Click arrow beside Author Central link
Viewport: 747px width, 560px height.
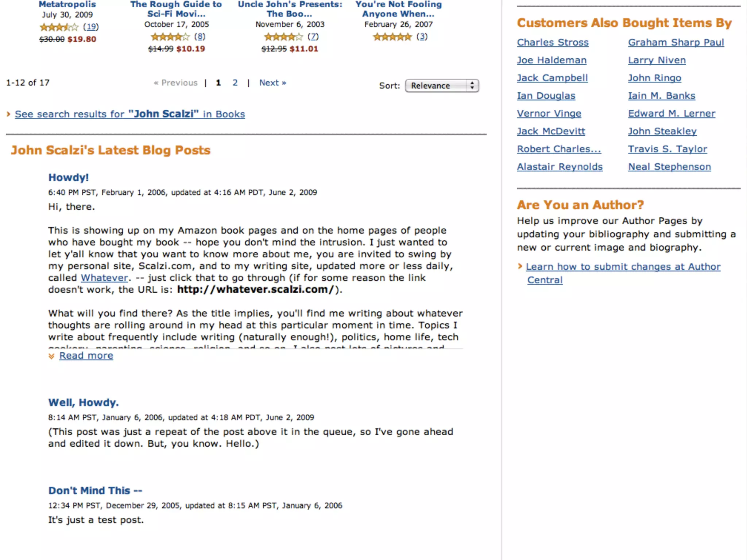(520, 267)
